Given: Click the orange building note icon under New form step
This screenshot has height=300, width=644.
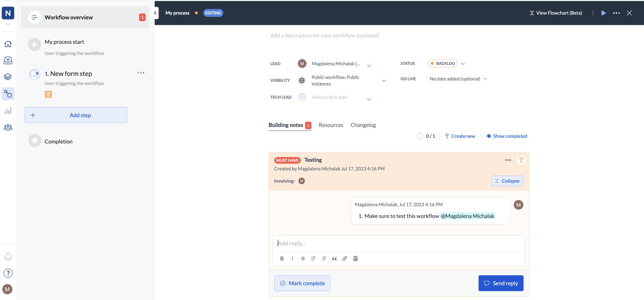Looking at the screenshot, I should pyautogui.click(x=48, y=94).
